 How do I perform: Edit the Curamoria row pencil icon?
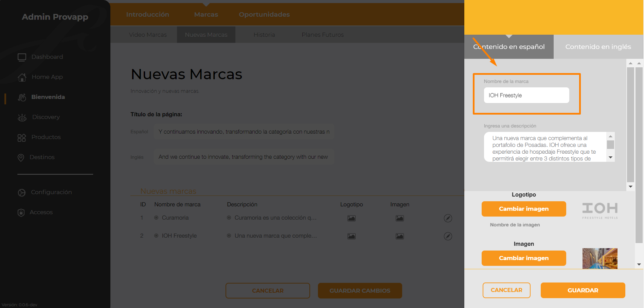pyautogui.click(x=448, y=218)
